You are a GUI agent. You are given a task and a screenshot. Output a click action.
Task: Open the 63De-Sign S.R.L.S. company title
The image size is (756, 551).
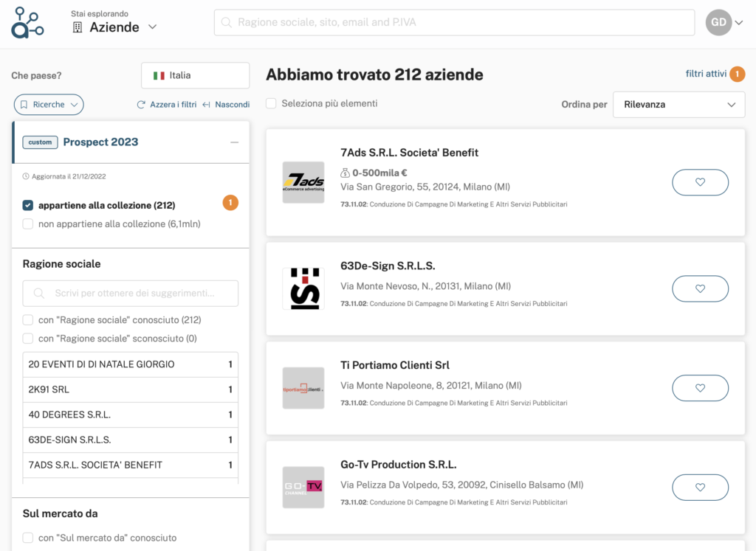(x=388, y=266)
